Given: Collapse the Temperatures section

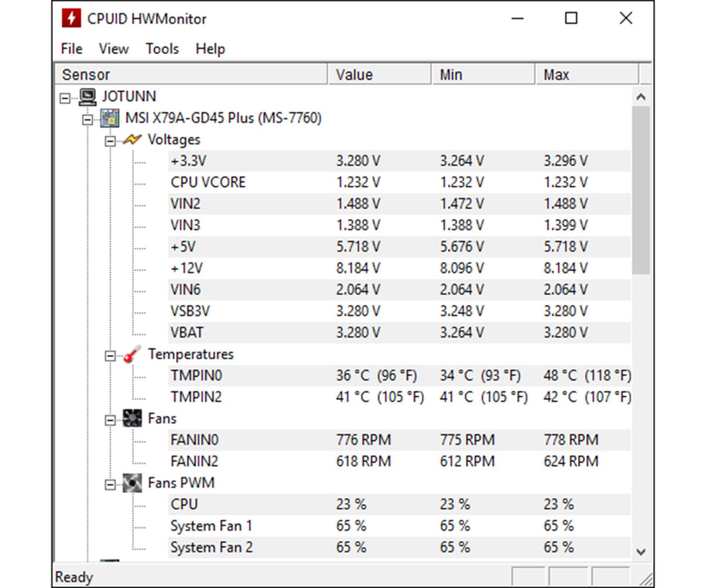Looking at the screenshot, I should pos(110,356).
